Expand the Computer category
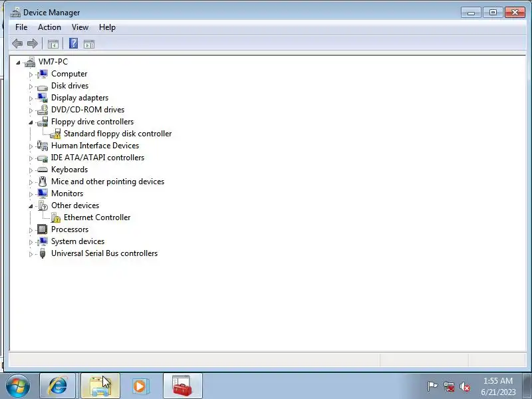 point(31,74)
